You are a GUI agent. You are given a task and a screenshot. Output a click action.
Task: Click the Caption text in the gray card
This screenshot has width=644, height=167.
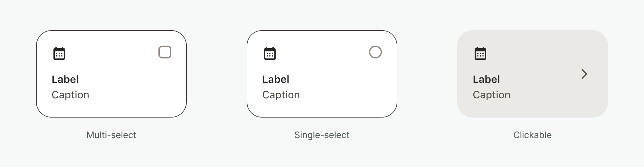(491, 95)
